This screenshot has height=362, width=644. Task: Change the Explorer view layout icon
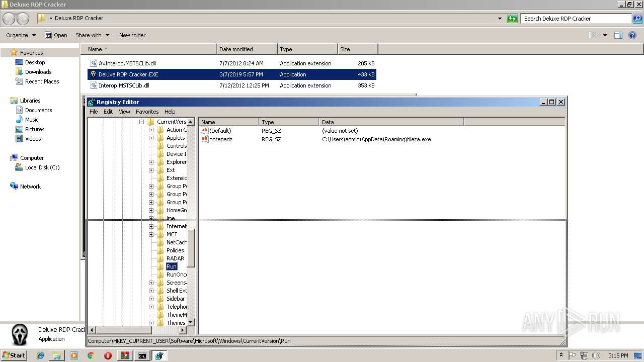click(593, 35)
